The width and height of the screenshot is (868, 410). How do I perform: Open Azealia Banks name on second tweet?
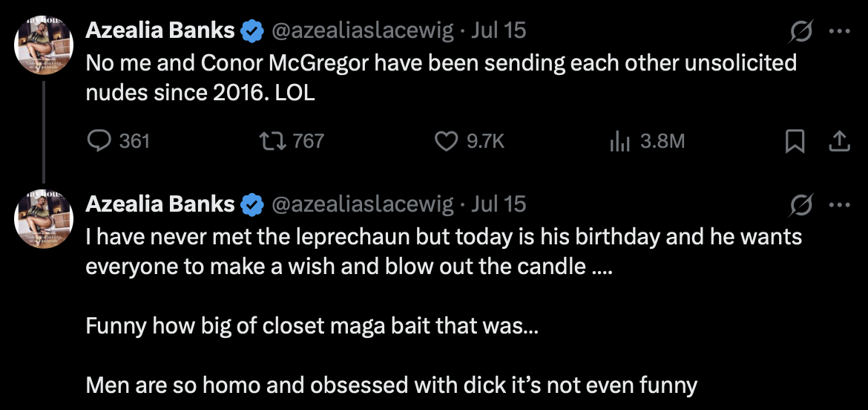[x=160, y=205]
